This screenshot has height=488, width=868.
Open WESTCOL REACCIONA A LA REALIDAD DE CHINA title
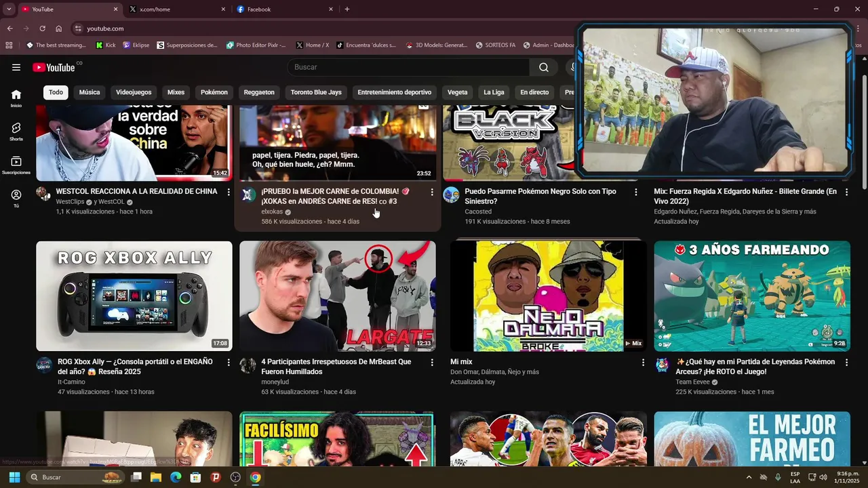(x=136, y=192)
